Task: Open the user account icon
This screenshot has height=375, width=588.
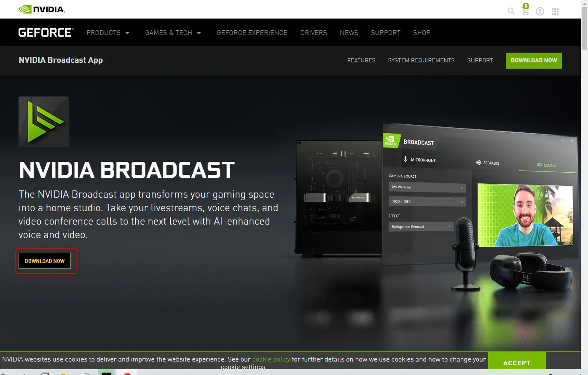Action: [x=540, y=11]
